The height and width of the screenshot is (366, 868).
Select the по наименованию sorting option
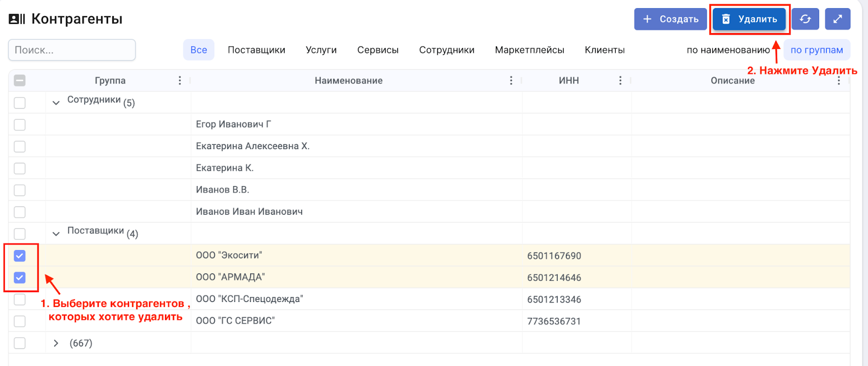tap(728, 50)
